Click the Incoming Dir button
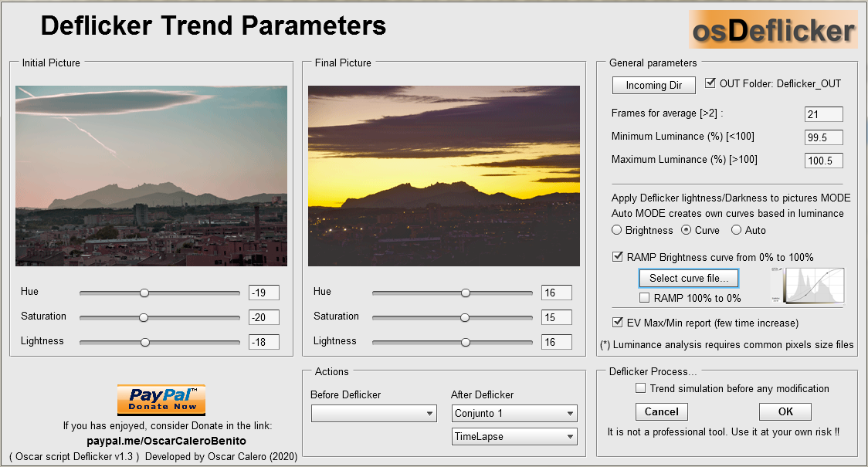This screenshot has height=467, width=868. click(654, 85)
